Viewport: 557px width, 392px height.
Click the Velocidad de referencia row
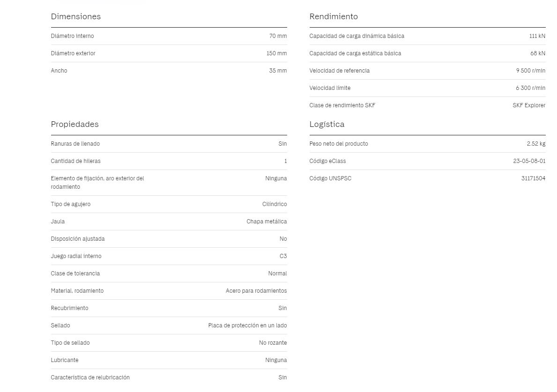click(x=427, y=71)
